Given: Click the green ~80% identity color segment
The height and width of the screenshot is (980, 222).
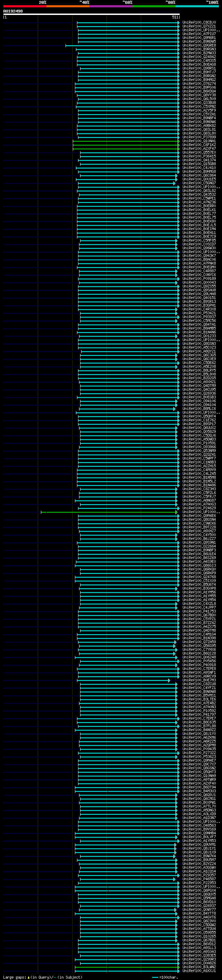Looking at the screenshot, I should tap(154, 6).
